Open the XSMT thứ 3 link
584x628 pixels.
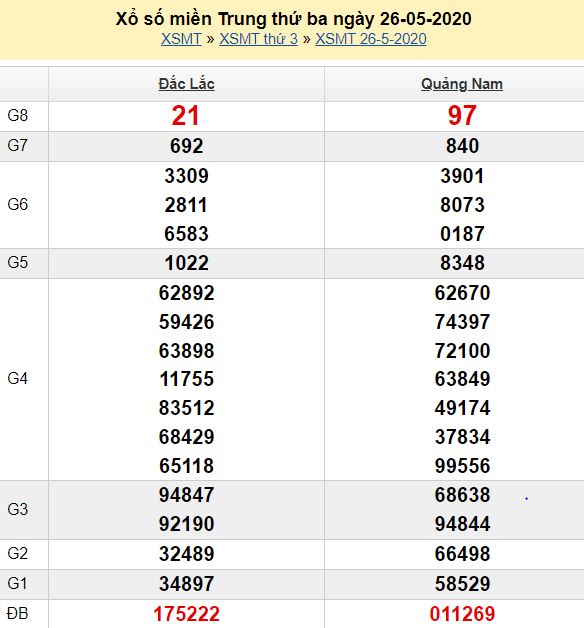tap(258, 39)
